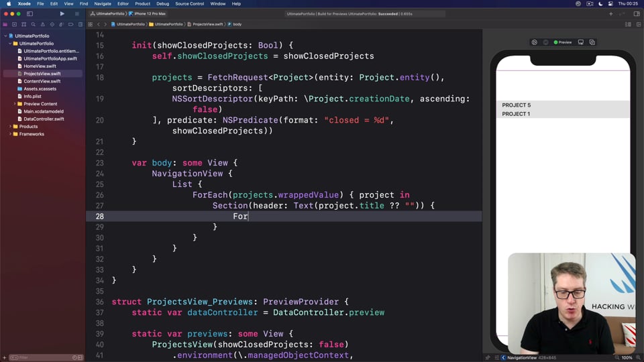Expand the Products folder

pos(10,127)
